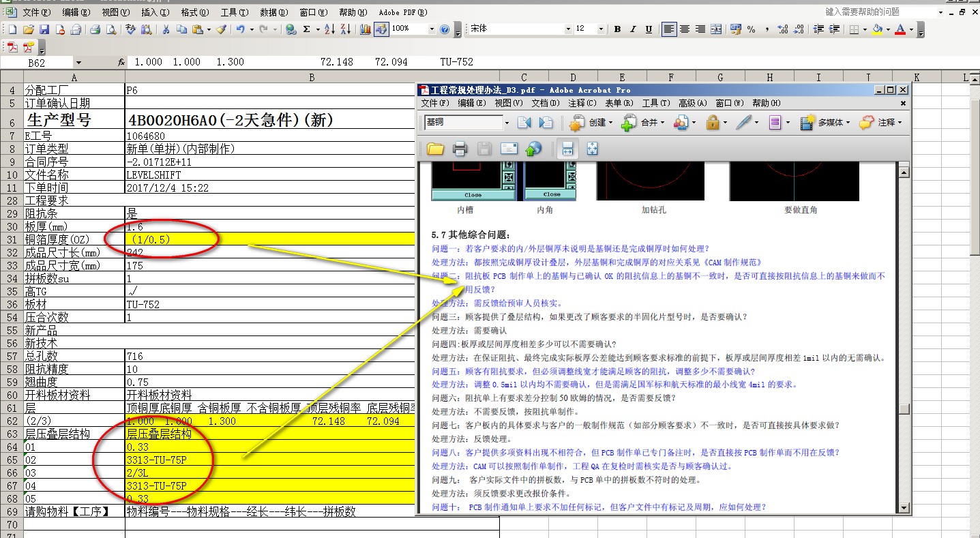
Task: Click the New workbook icon in Excel
Action: click(x=13, y=29)
